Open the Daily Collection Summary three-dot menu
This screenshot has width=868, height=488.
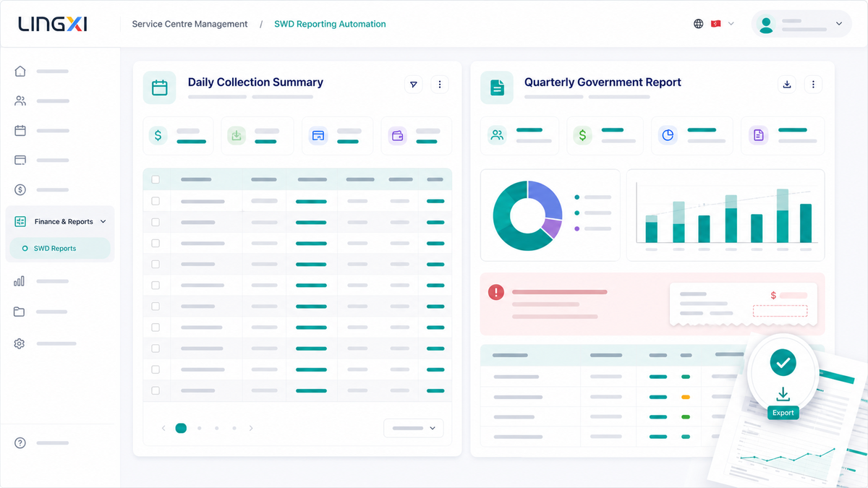[x=440, y=85]
